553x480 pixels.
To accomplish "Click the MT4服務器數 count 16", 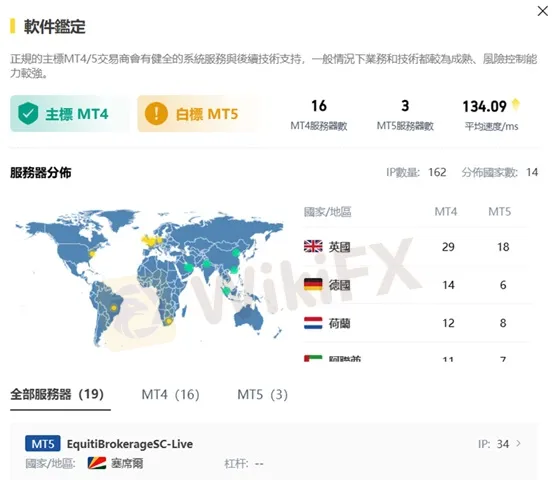I will click(319, 106).
